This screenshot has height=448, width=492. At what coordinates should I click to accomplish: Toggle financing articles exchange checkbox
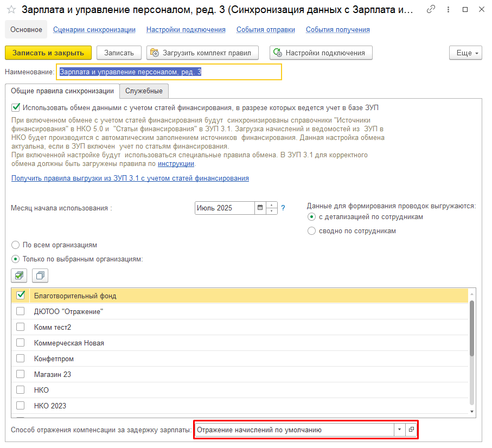[x=16, y=107]
